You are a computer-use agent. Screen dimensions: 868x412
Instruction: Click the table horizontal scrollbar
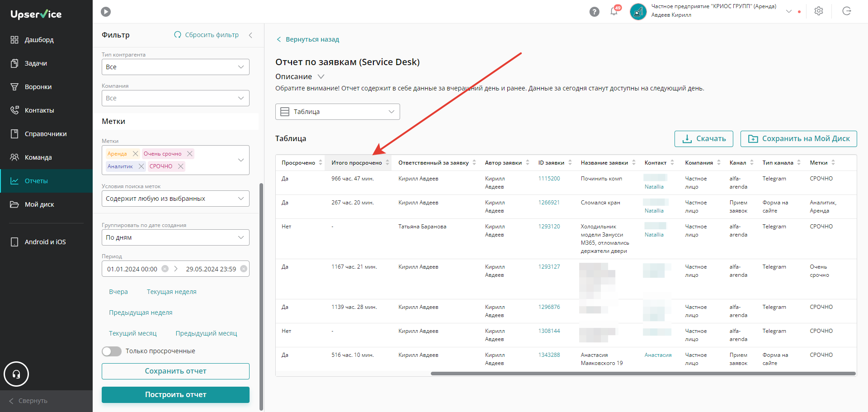pyautogui.click(x=643, y=374)
